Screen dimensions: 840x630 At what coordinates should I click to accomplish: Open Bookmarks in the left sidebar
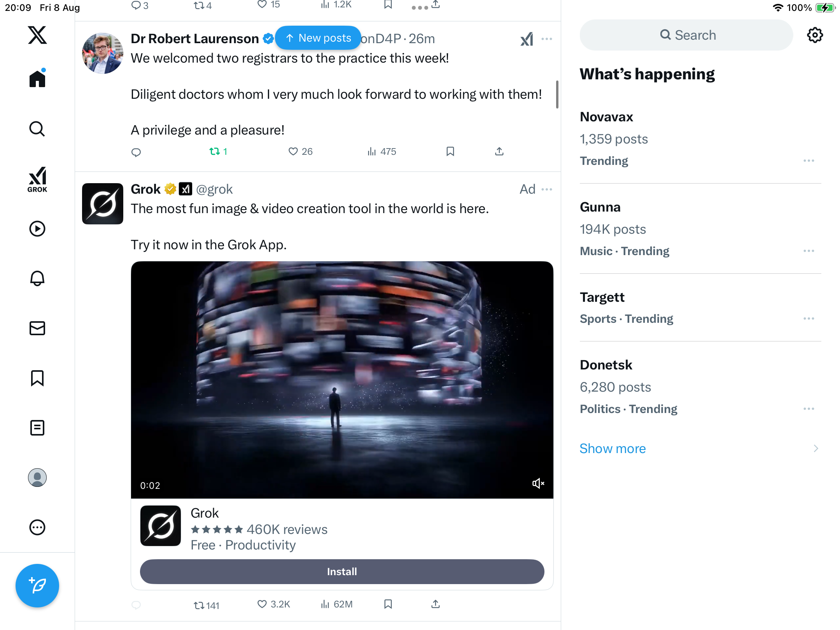click(x=37, y=378)
